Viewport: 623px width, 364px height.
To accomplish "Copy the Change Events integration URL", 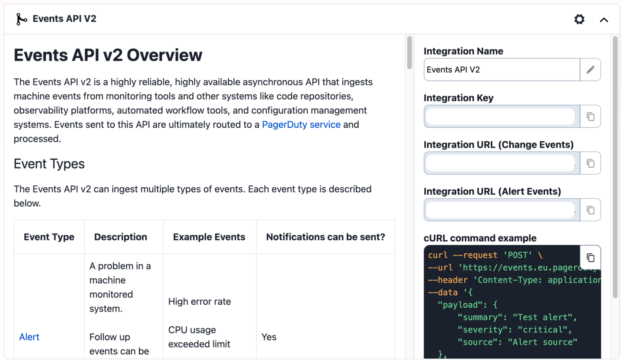I will 591,163.
